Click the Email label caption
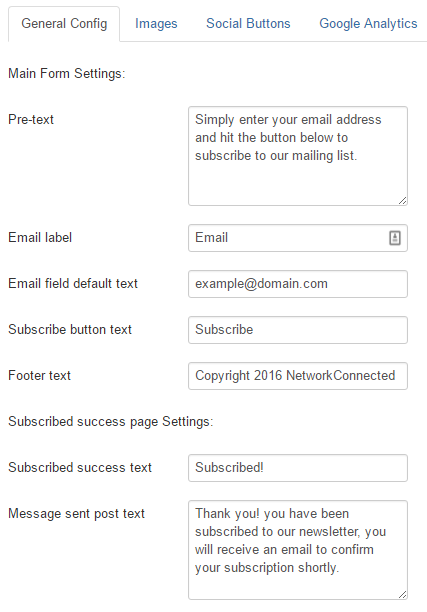The width and height of the screenshot is (427, 612). [x=40, y=237]
